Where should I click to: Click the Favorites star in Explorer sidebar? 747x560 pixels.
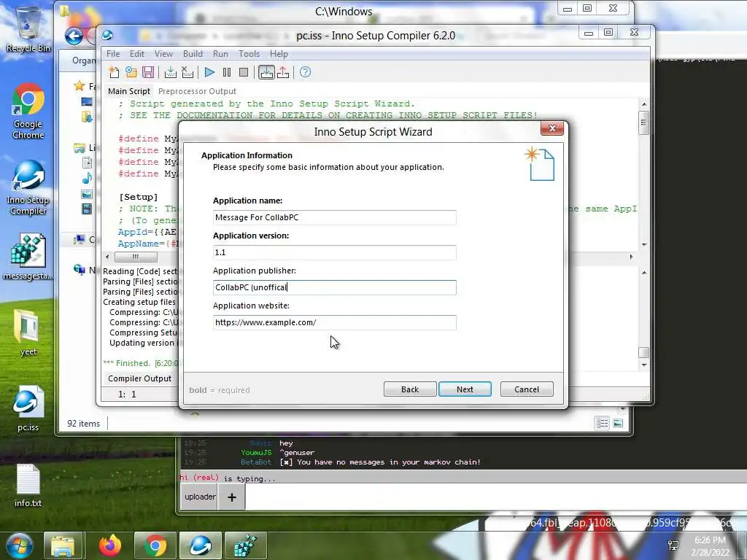pyautogui.click(x=79, y=86)
